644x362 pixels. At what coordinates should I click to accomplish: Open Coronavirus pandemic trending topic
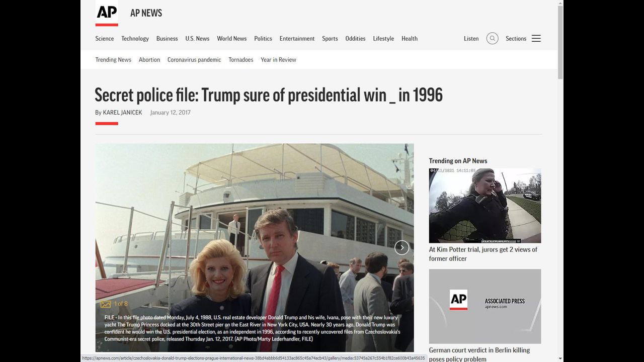pos(194,60)
